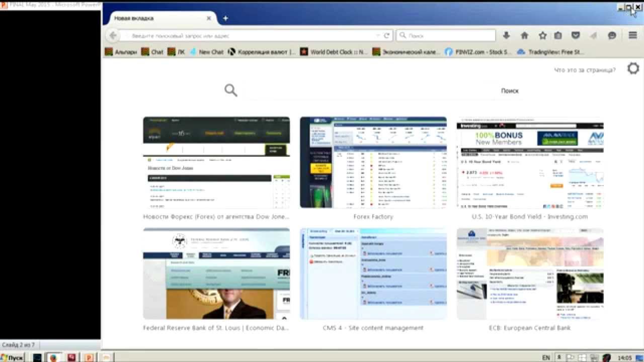Reload the page using the refresh icon

(387, 36)
